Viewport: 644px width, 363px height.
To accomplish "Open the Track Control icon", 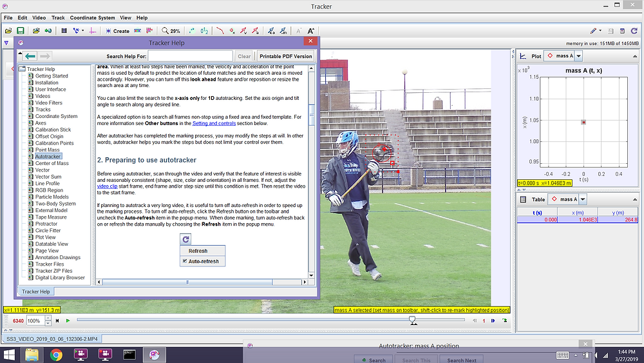I will pos(138,31).
